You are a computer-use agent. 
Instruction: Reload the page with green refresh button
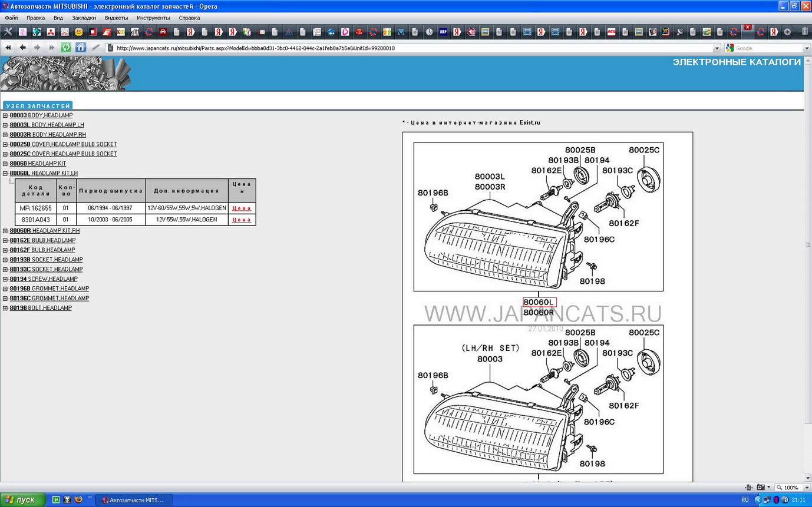66,48
